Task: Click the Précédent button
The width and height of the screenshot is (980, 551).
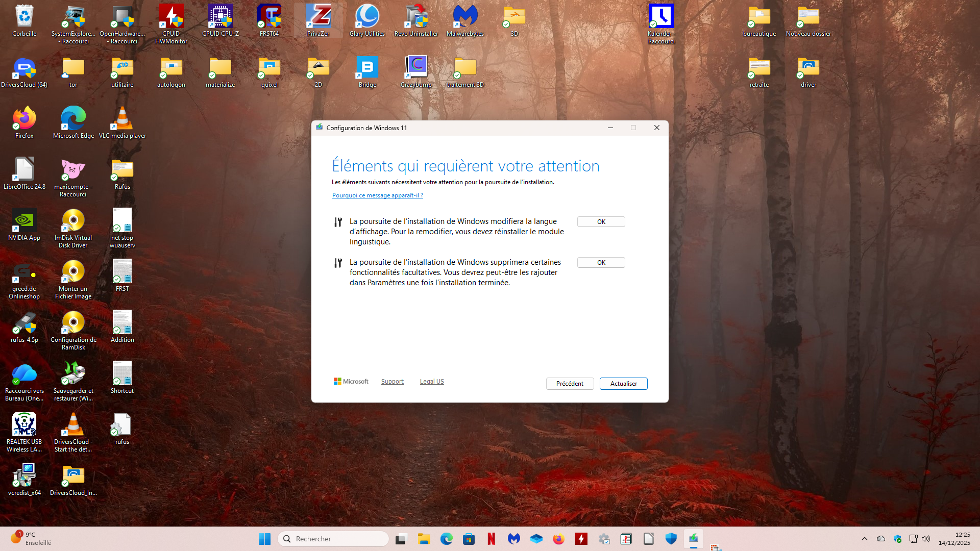Action: 570,384
